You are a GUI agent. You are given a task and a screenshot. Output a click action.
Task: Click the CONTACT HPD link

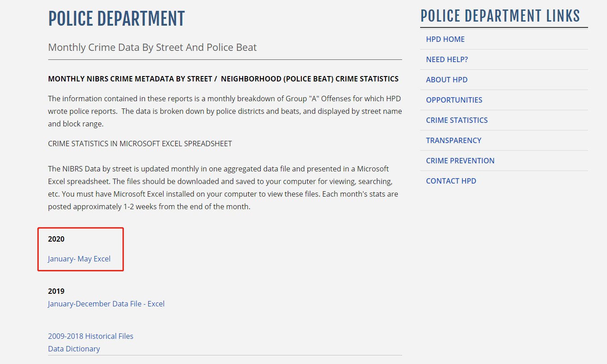(x=451, y=181)
